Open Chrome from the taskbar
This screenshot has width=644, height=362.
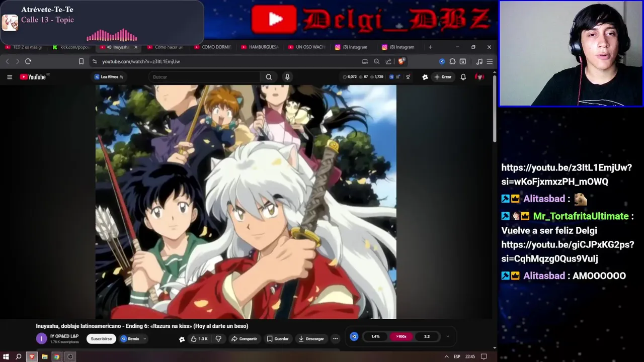click(x=57, y=356)
